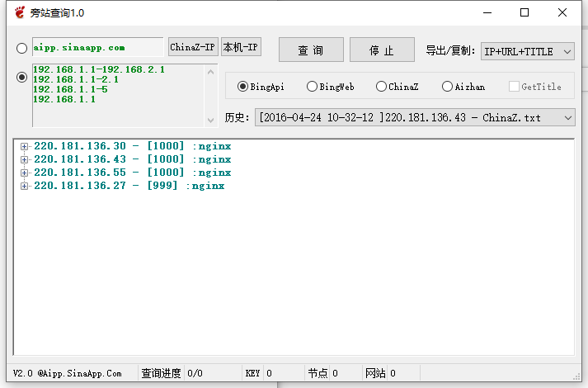Choose the Aizhan query source
Viewport: 588px width, 388px height.
[447, 87]
